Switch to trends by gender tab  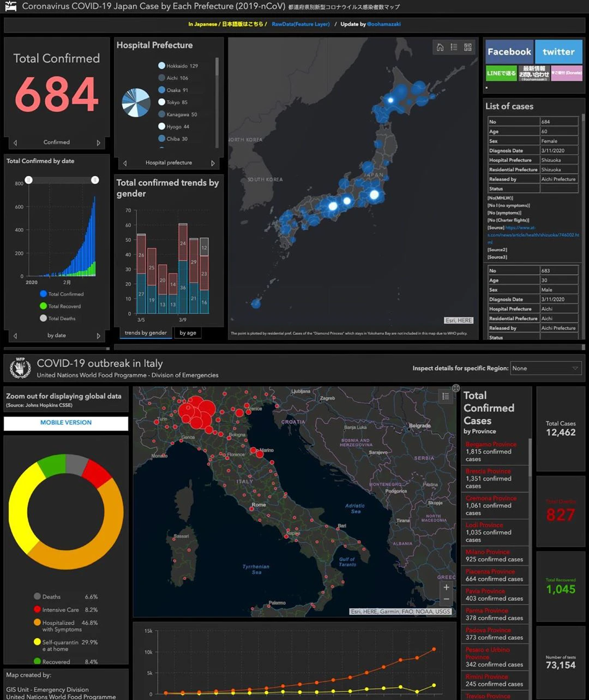click(x=146, y=333)
